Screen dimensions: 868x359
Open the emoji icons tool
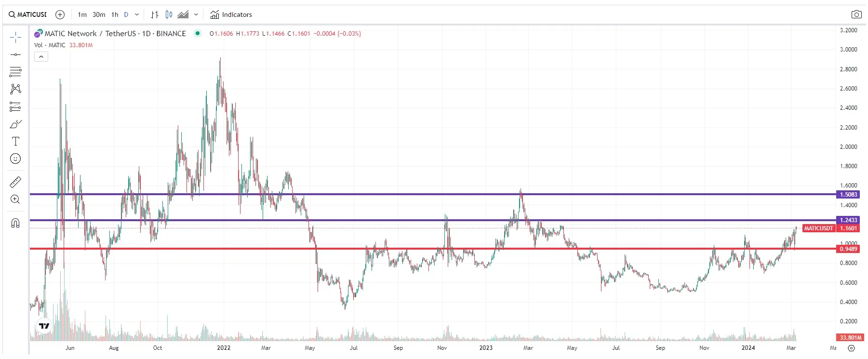[x=15, y=159]
